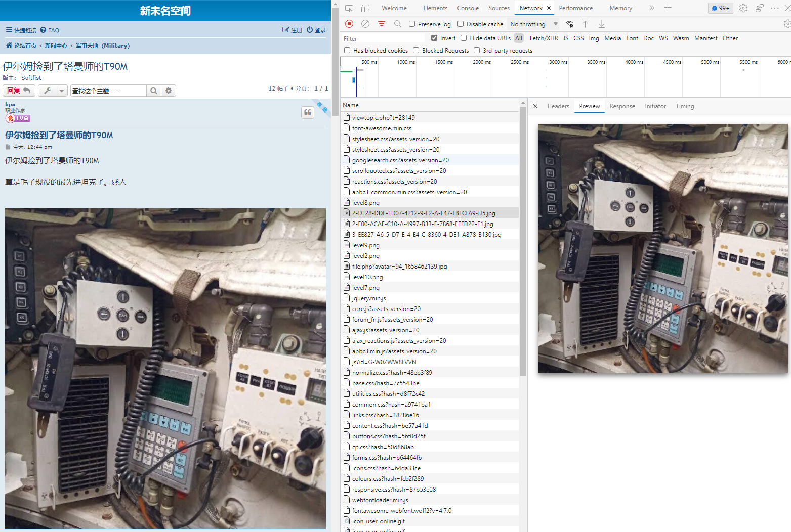Image resolution: width=791 pixels, height=532 pixels.
Task: Open the Response tab
Action: (x=622, y=106)
